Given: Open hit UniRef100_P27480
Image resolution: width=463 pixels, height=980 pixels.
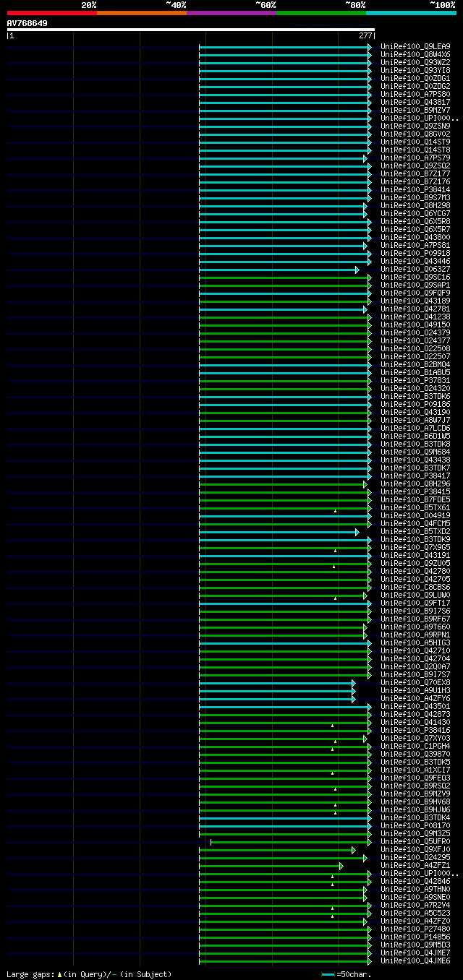Looking at the screenshot, I should point(415,929).
